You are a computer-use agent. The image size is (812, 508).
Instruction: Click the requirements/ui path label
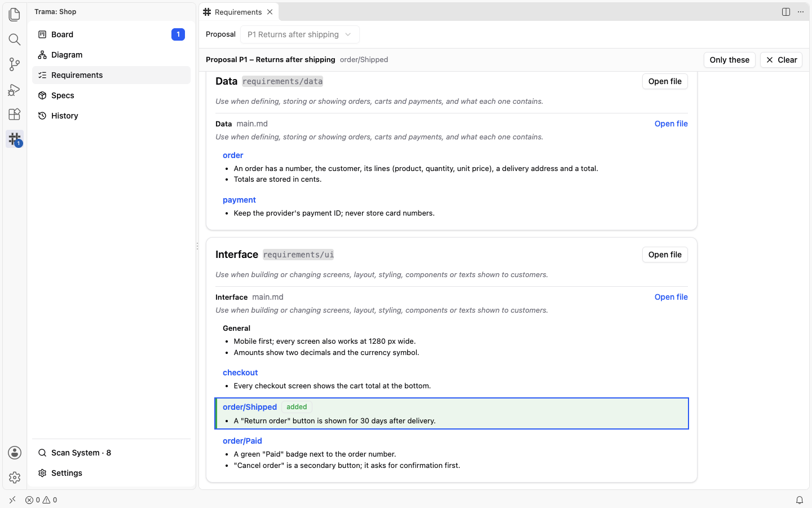click(298, 255)
